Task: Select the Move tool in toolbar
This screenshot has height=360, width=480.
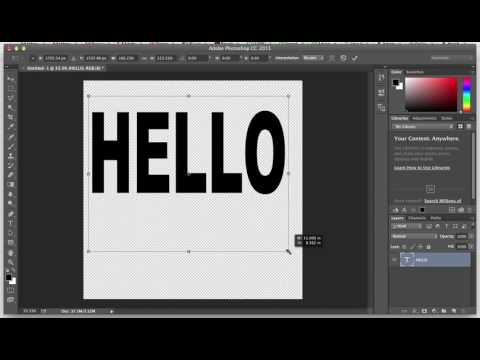Action: point(11,79)
